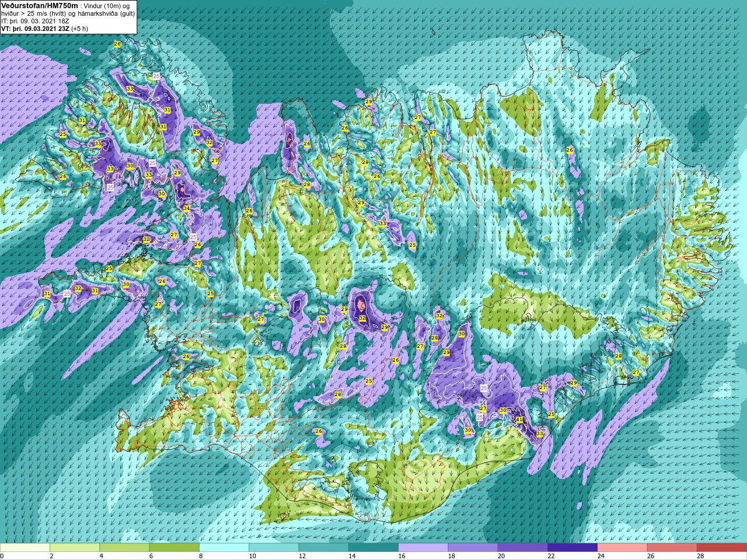This screenshot has width=747, height=560.
Task: Select the 'VT: þri. 09.03.2021 23Z' valid time line
Action: click(x=36, y=28)
